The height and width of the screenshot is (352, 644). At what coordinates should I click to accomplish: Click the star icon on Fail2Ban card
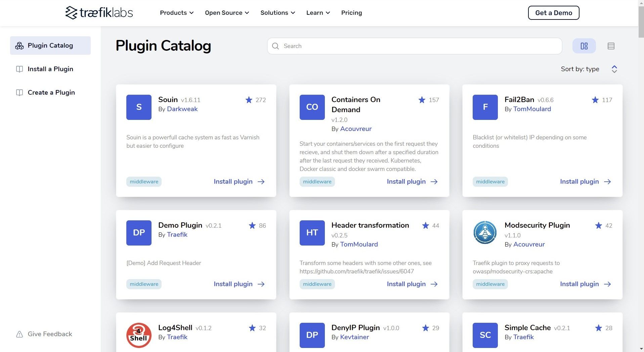[595, 100]
